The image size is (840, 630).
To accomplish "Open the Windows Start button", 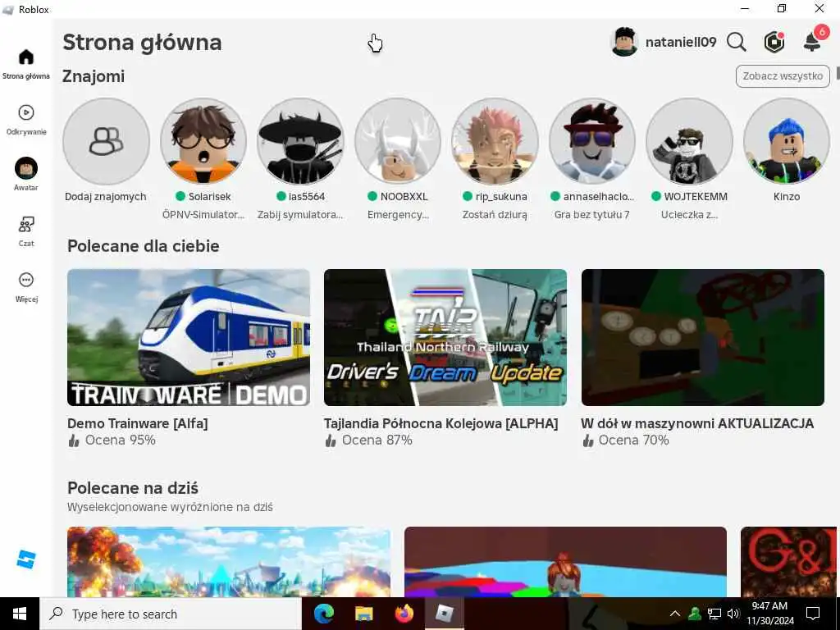I will point(20,614).
